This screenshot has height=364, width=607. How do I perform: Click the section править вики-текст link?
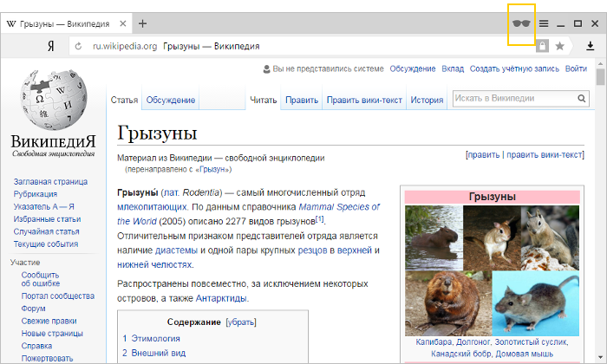click(544, 155)
